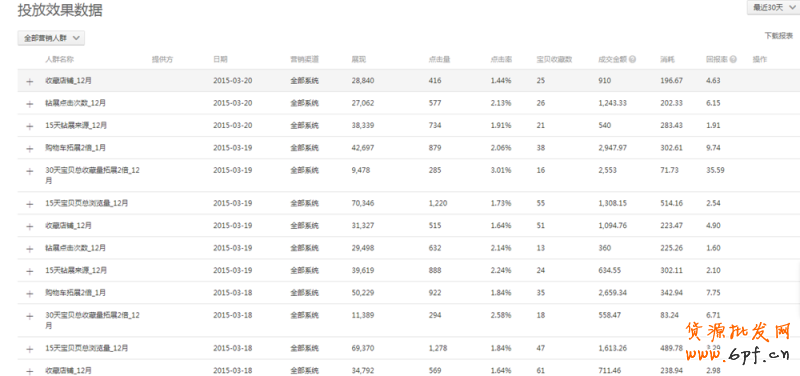Click the help icon beside 回报率 header
The image size is (800, 376).
point(733,59)
